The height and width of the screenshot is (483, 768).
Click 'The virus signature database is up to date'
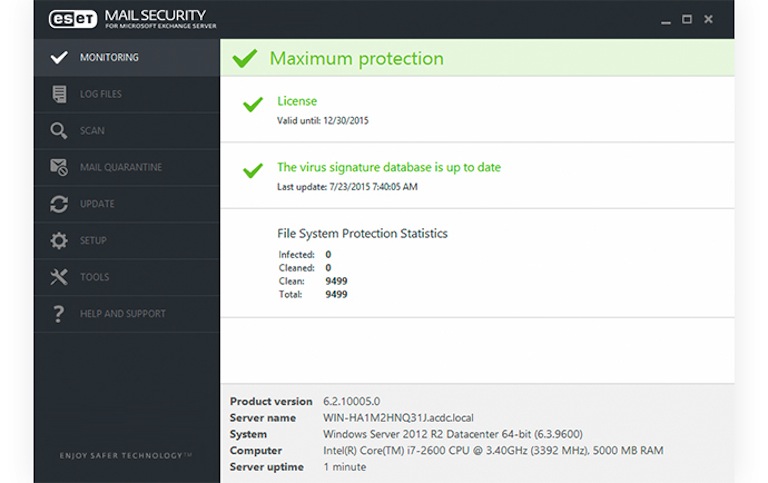(389, 167)
